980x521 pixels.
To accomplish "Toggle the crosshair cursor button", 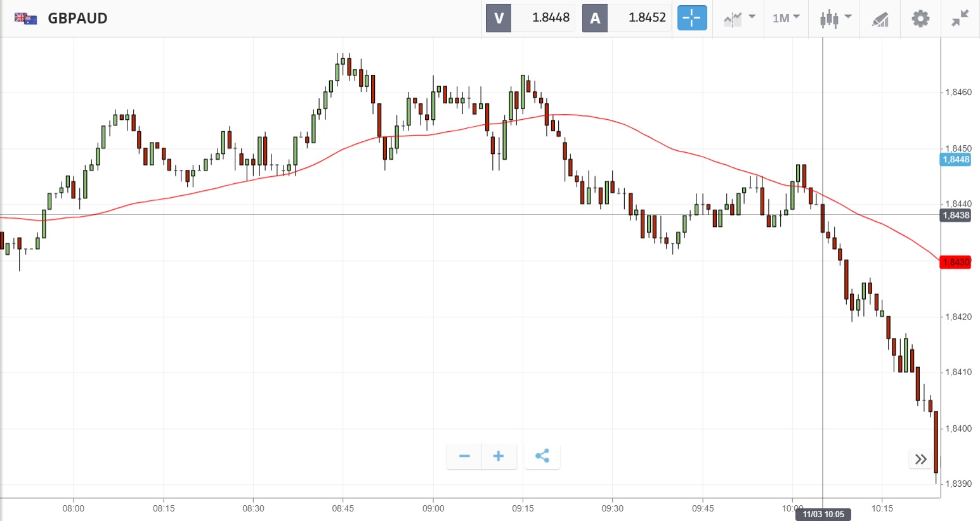I will (691, 18).
